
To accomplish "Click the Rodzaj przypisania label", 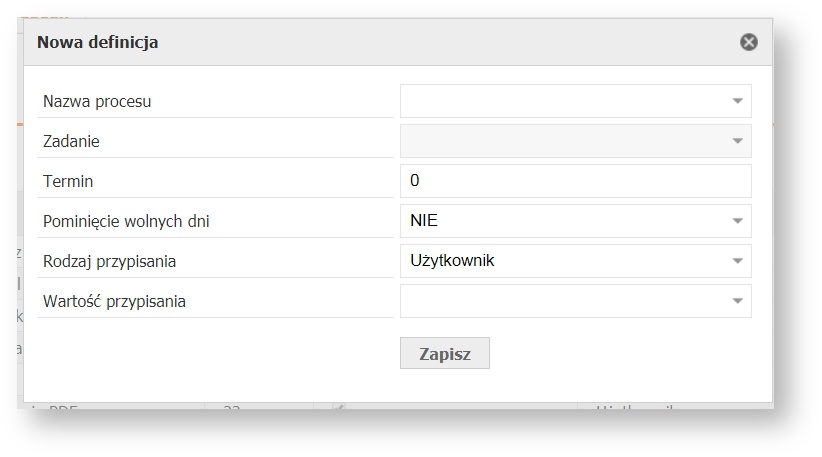I will pos(109,261).
